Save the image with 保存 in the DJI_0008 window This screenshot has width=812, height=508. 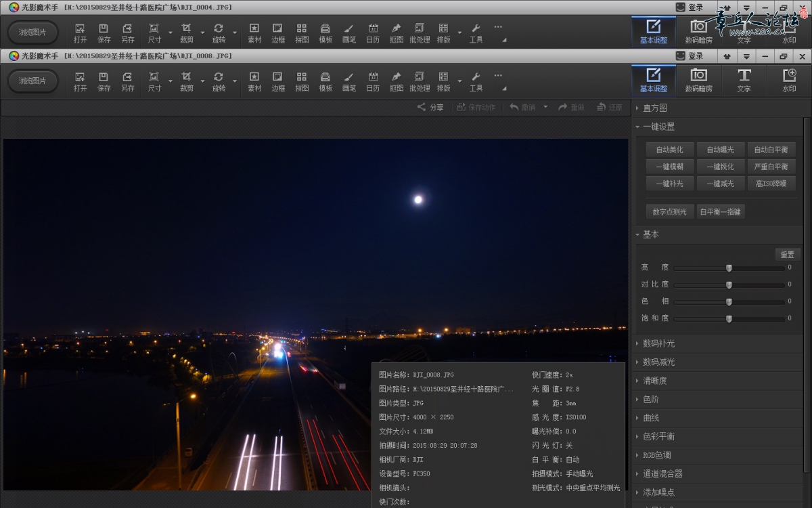pos(104,81)
